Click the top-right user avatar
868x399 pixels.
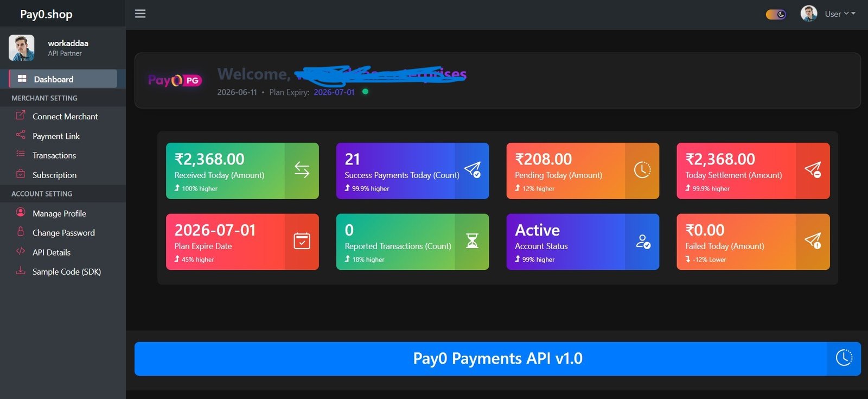[x=809, y=14]
